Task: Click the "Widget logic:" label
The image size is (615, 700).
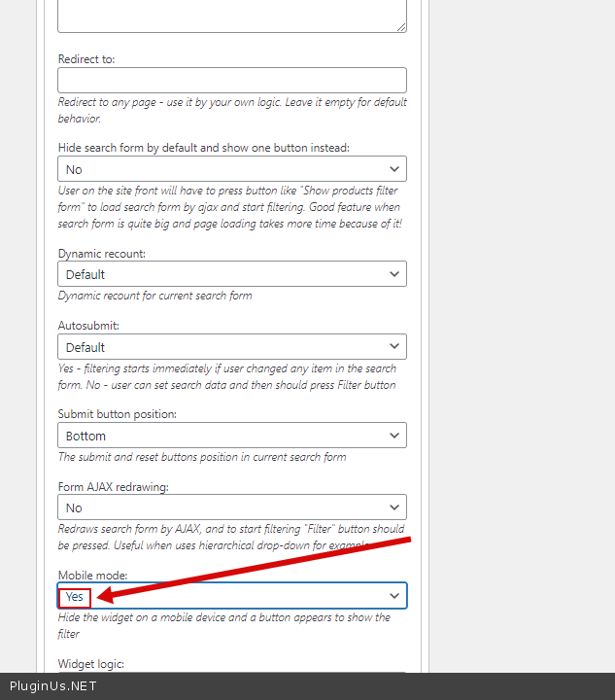Action: (91, 664)
